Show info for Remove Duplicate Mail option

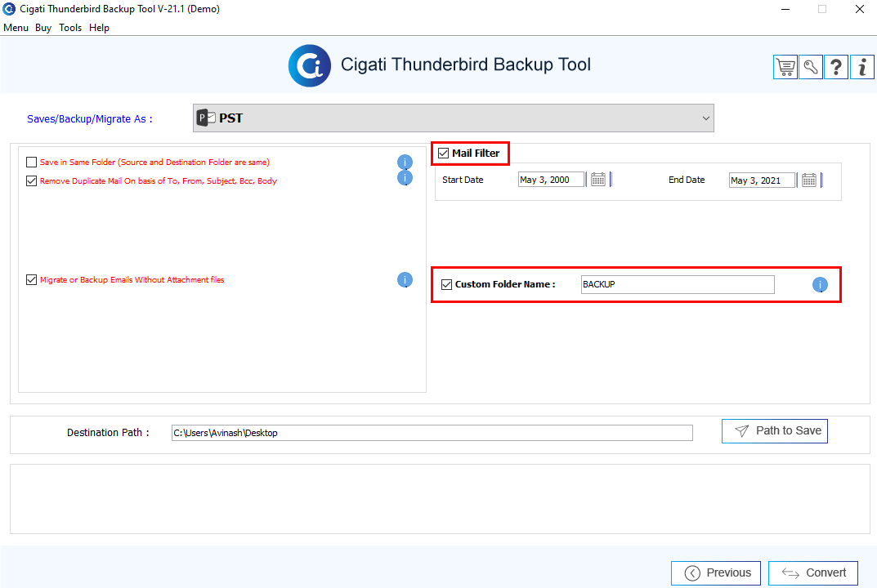point(405,178)
